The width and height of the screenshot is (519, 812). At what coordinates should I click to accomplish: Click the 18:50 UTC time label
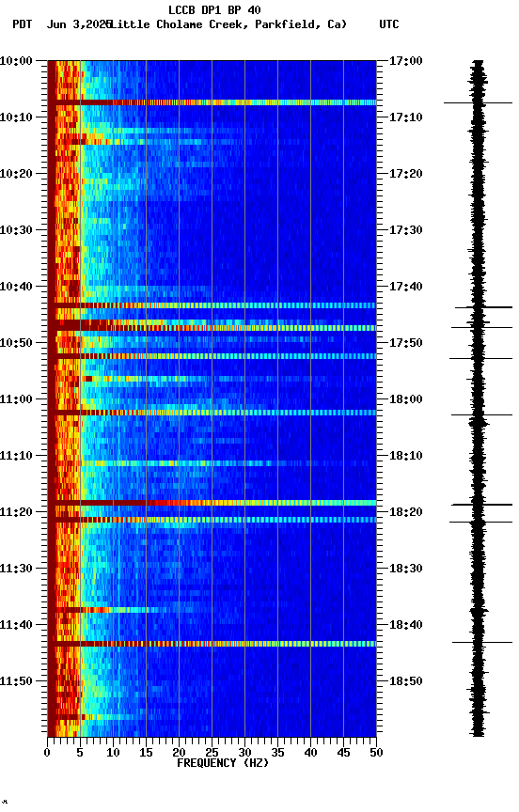[x=406, y=681]
